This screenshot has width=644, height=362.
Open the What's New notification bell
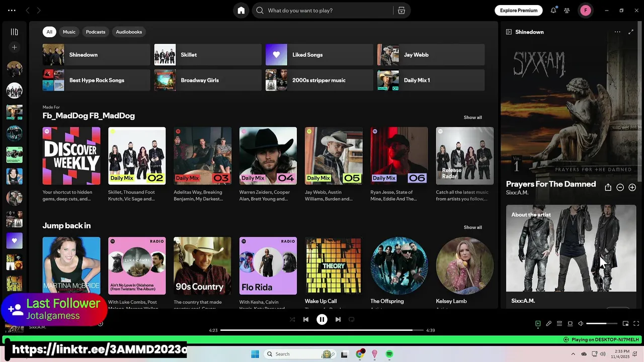553,11
